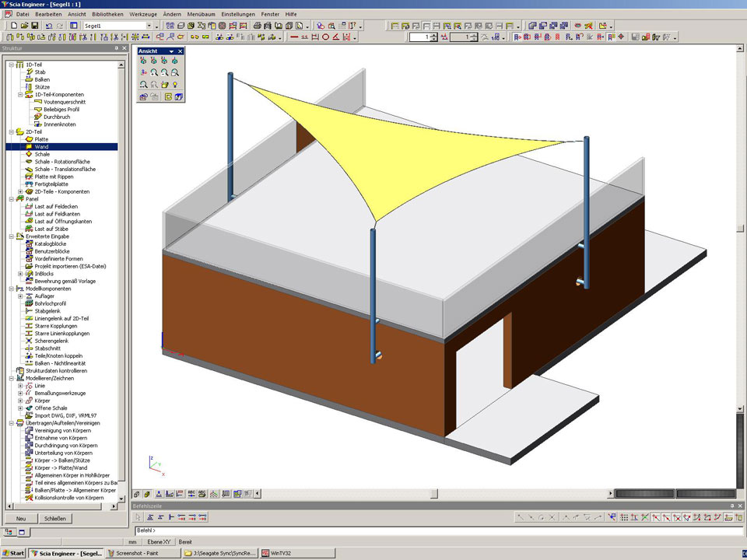Open the Segel1 project dropdown
The height and width of the screenshot is (560, 747).
149,26
